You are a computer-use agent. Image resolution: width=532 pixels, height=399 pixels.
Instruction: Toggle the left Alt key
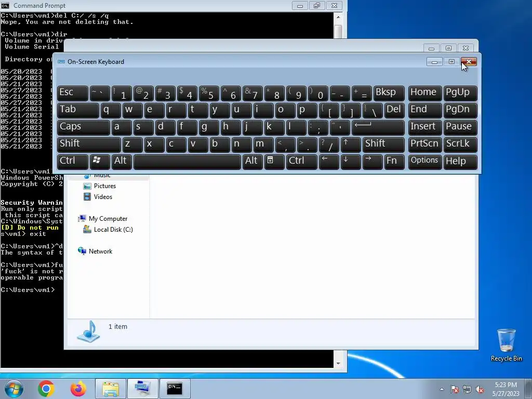122,162
